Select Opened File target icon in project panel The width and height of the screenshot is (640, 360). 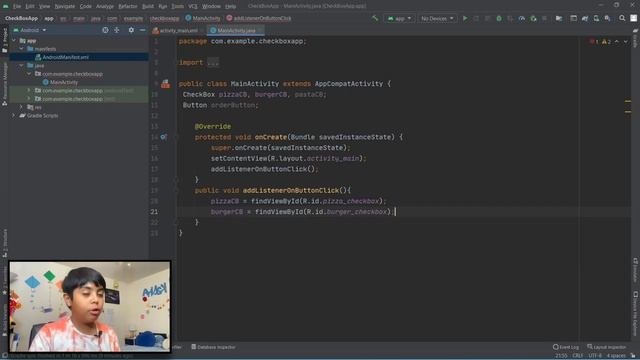pyautogui.click(x=105, y=30)
